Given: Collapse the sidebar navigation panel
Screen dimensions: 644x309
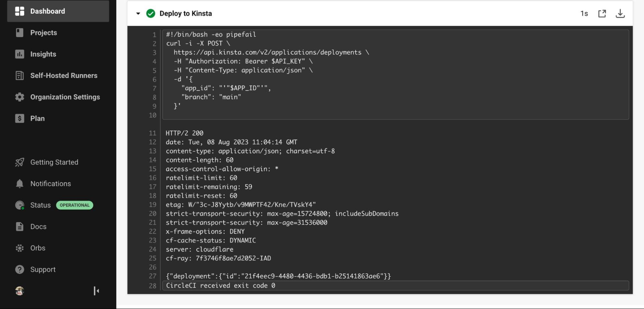Looking at the screenshot, I should coord(96,291).
